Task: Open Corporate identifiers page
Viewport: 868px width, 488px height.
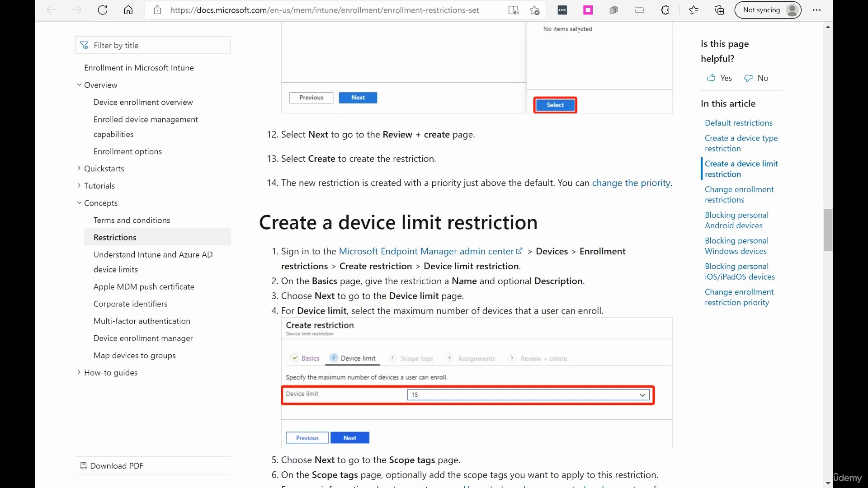Action: 130,304
